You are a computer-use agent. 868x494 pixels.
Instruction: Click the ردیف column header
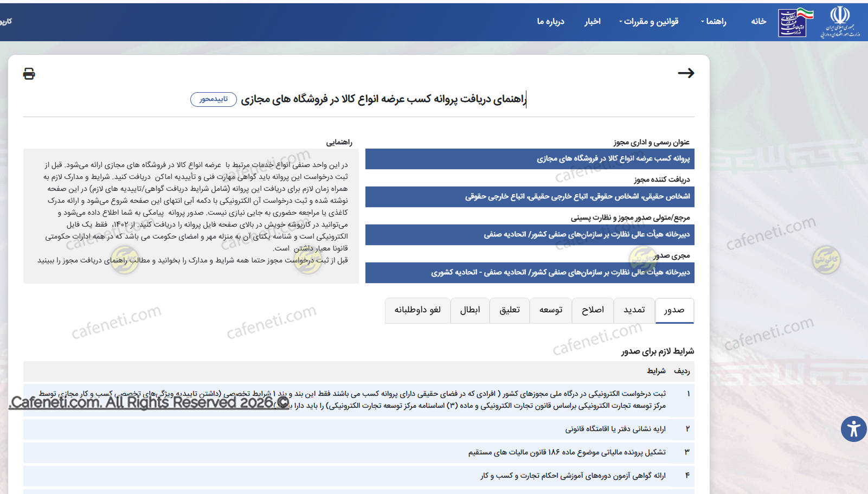click(682, 371)
